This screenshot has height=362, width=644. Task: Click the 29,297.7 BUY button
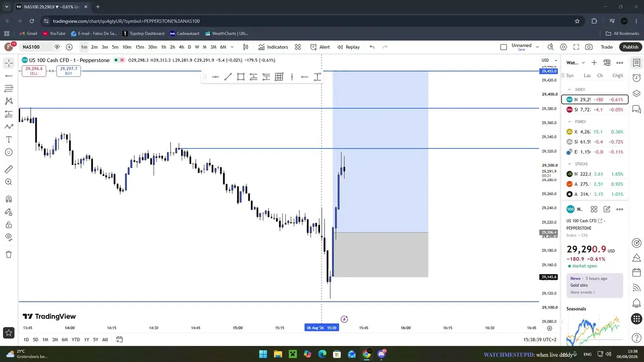click(x=68, y=71)
